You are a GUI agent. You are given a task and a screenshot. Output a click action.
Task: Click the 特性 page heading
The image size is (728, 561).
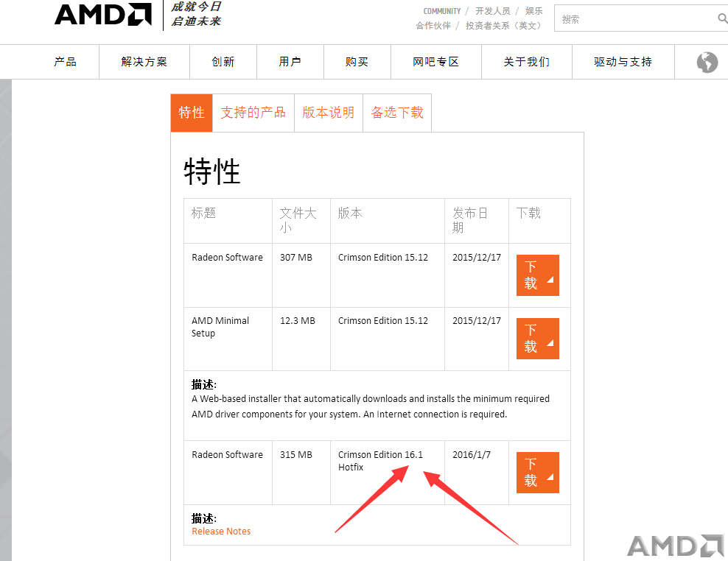point(211,172)
